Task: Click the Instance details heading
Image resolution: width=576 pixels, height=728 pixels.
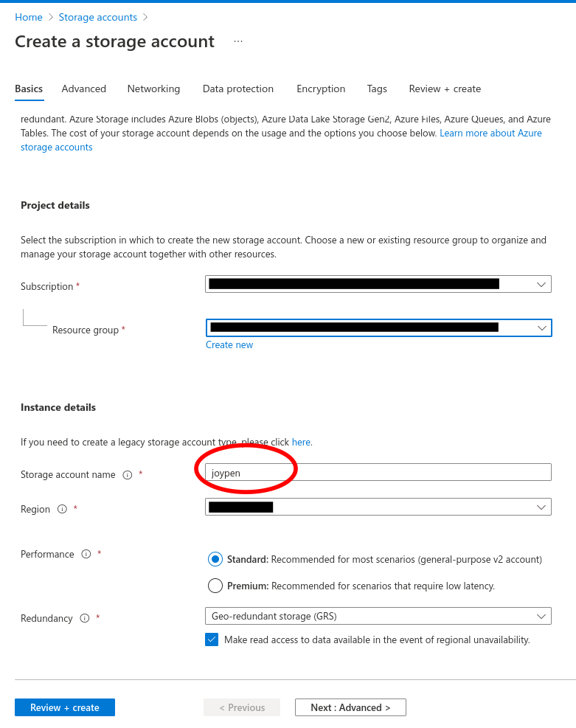Action: (x=58, y=407)
